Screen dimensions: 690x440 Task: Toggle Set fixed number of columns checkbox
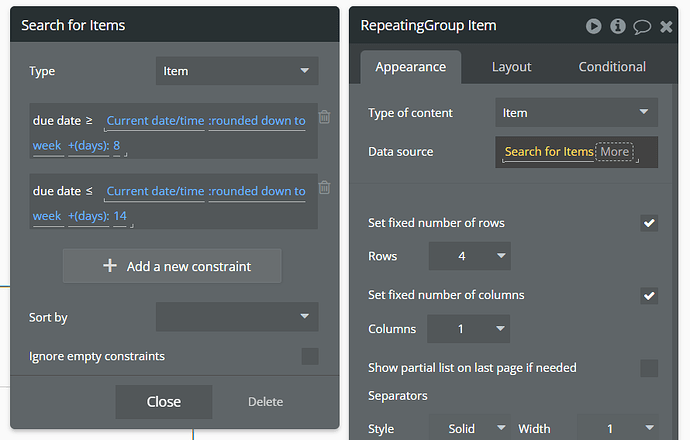[649, 295]
